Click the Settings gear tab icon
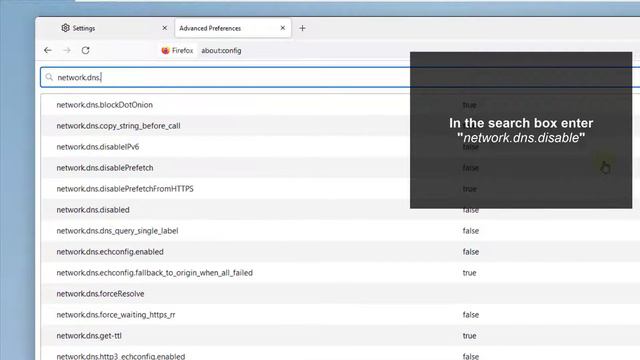Viewport: 640px width, 360px height. [65, 28]
